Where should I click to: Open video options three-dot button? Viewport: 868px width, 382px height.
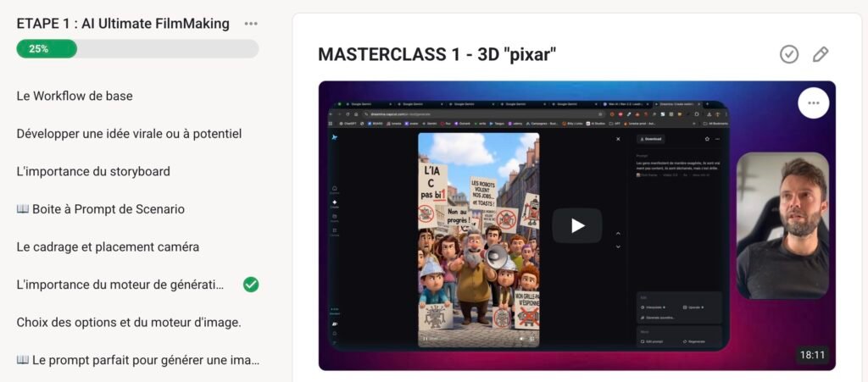(x=813, y=102)
